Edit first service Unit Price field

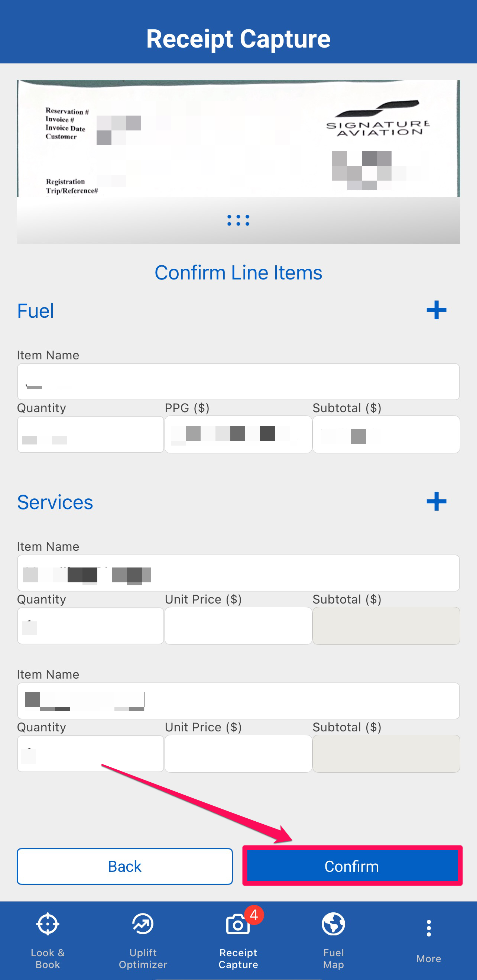pos(238,626)
